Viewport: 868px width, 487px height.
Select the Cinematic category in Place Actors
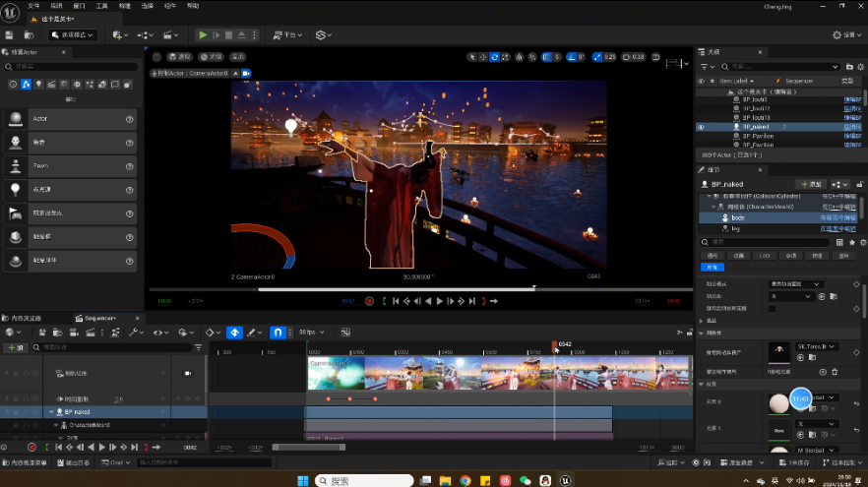pyautogui.click(x=51, y=85)
